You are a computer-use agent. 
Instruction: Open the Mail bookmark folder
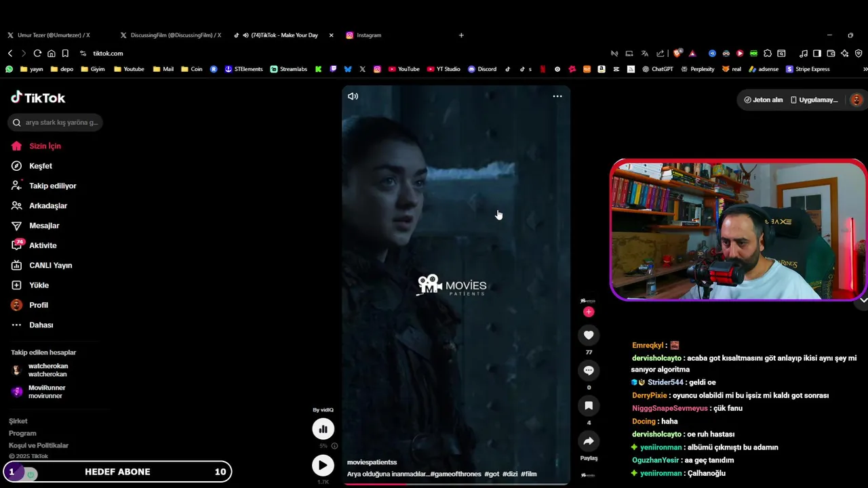tap(163, 69)
